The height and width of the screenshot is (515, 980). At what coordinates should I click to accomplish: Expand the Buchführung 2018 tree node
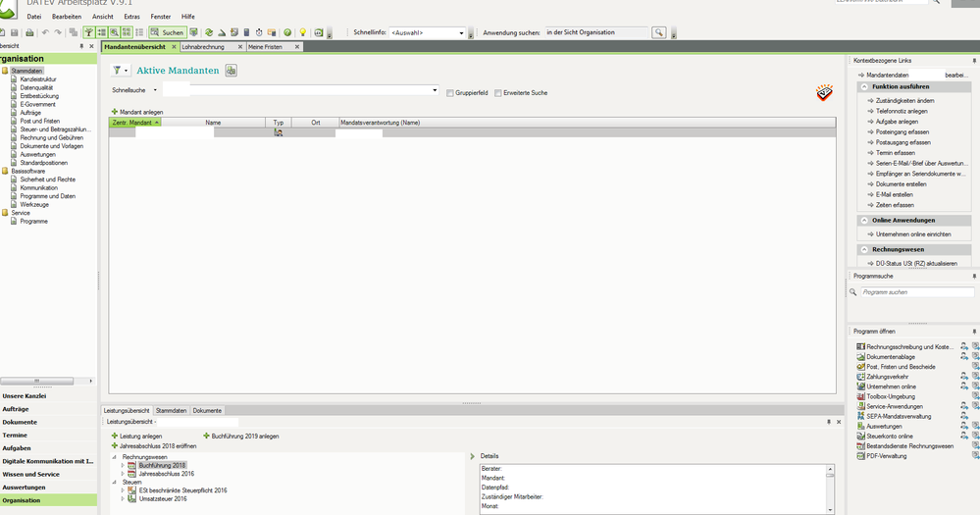(123, 466)
